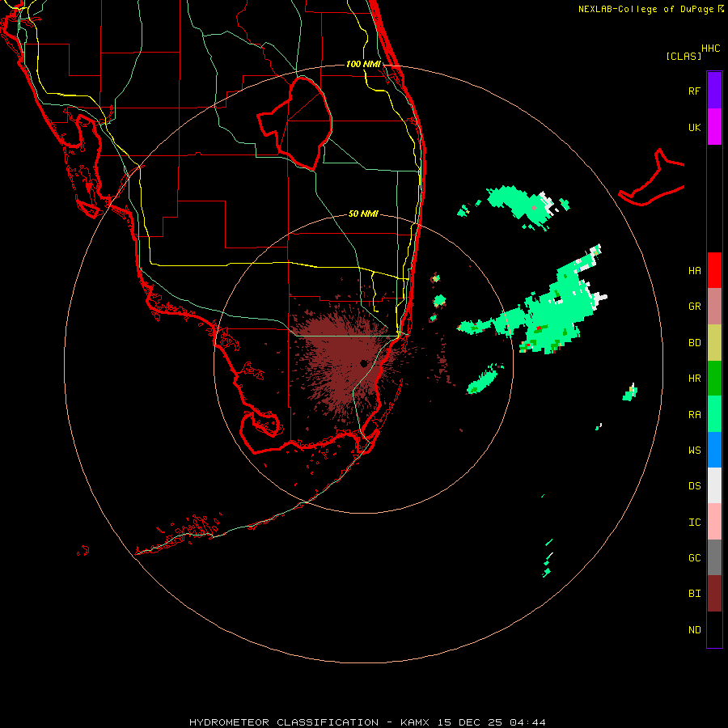This screenshot has width=728, height=728.
Task: Click the "04:44" time stamp
Action: pyautogui.click(x=528, y=722)
